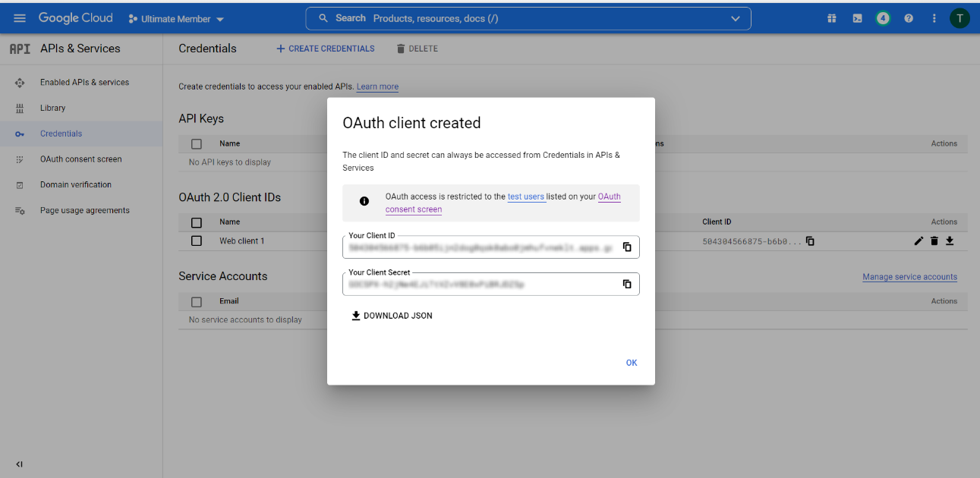Open the gift free trial icon

(832, 18)
